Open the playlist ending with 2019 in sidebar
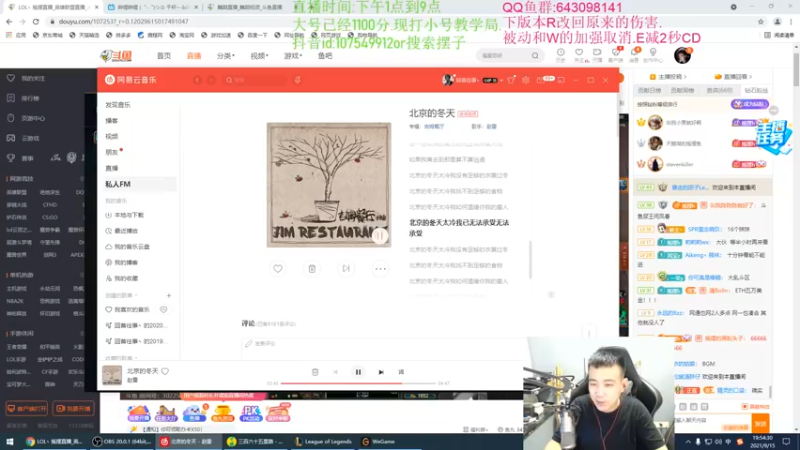 138,341
